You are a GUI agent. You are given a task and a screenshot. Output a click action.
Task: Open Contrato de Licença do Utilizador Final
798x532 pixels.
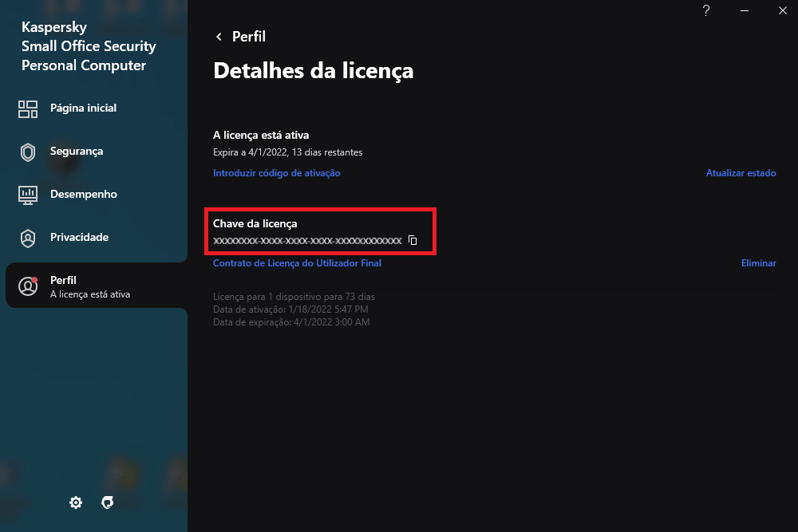tap(297, 263)
